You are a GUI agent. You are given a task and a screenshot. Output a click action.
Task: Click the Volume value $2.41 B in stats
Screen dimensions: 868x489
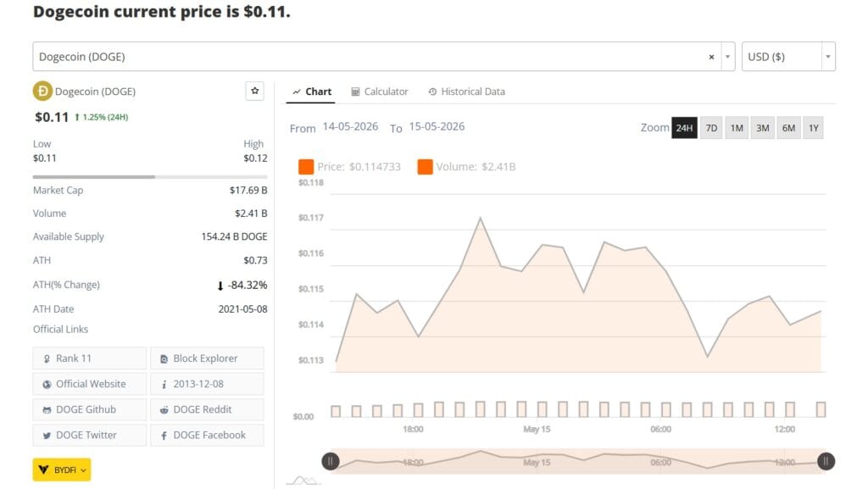point(251,214)
